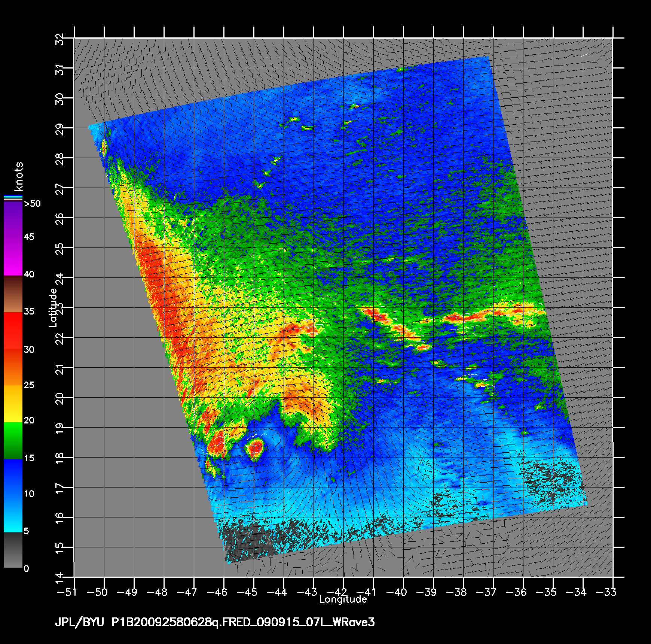The width and height of the screenshot is (651, 644).
Task: Click the 'knots' unit label above the color bar
Action: point(18,176)
